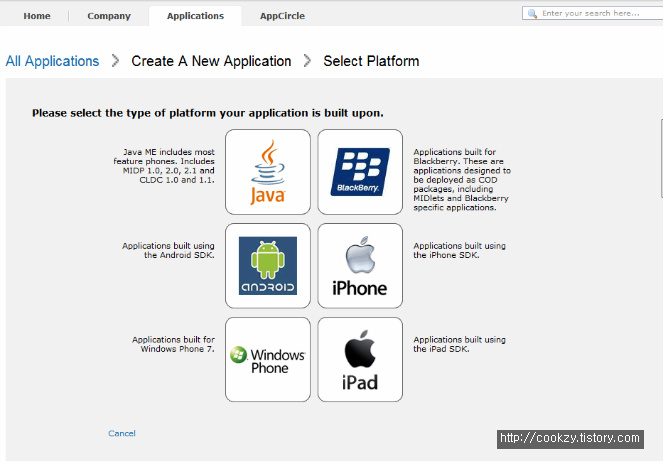Image resolution: width=663 pixels, height=464 pixels.
Task: Click the iPhone SDK description text
Action: (460, 250)
